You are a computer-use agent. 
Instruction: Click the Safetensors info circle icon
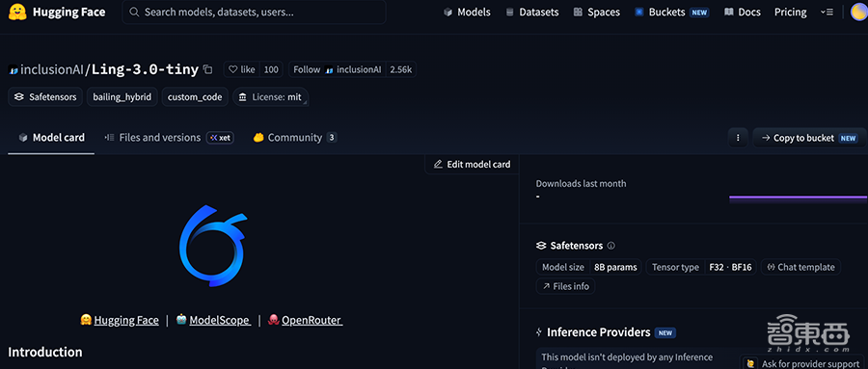[611, 246]
